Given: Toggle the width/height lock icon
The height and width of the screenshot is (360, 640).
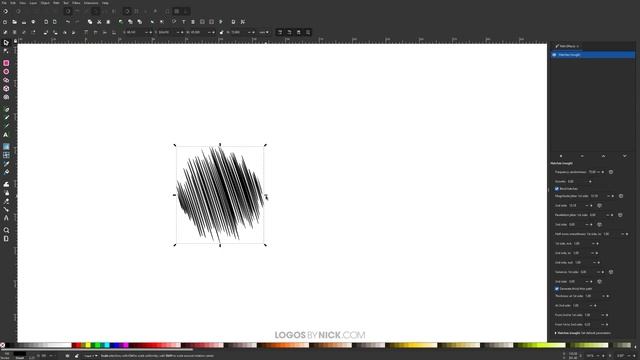Looking at the screenshot, I should [x=222, y=32].
